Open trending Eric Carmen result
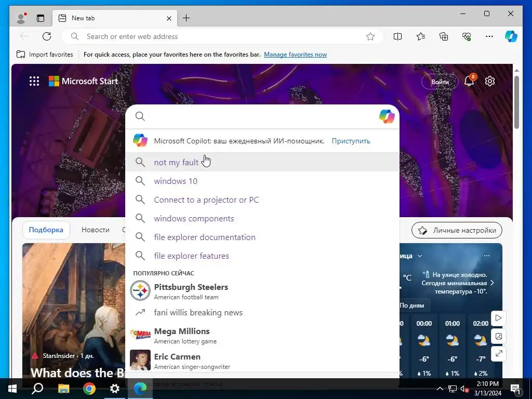Image resolution: width=532 pixels, height=399 pixels. tap(262, 361)
